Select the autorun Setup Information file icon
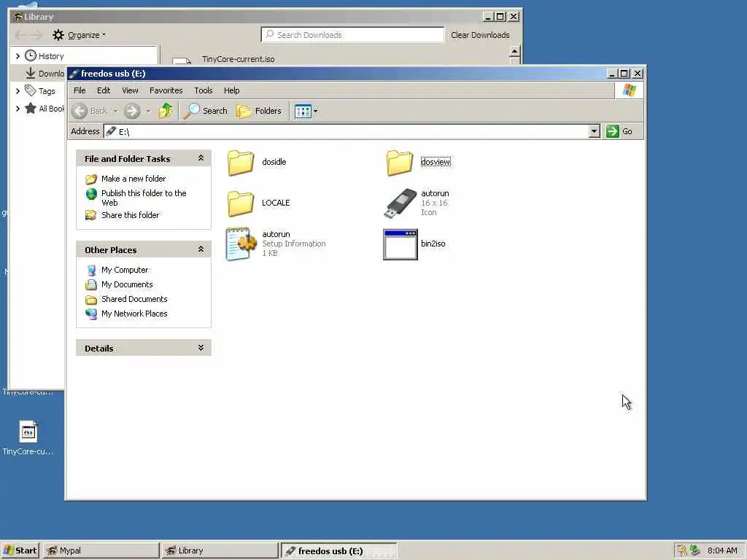Image resolution: width=747 pixels, height=560 pixels. pos(241,244)
